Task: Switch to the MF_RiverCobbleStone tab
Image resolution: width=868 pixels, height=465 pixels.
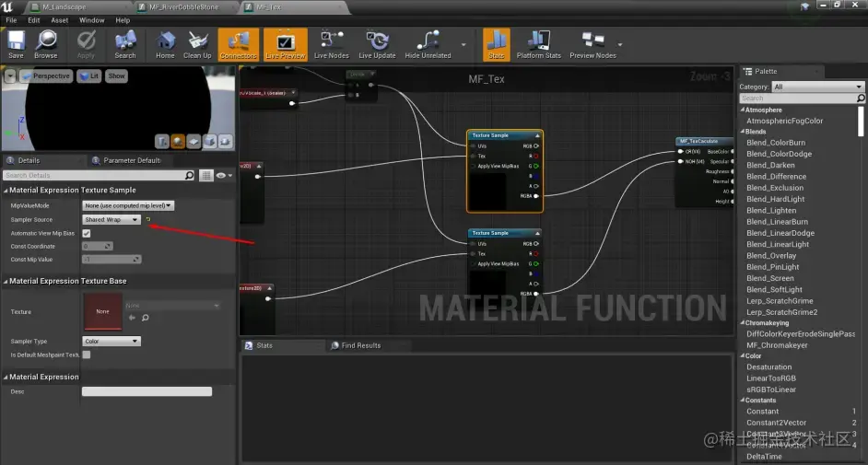Action: click(x=183, y=7)
